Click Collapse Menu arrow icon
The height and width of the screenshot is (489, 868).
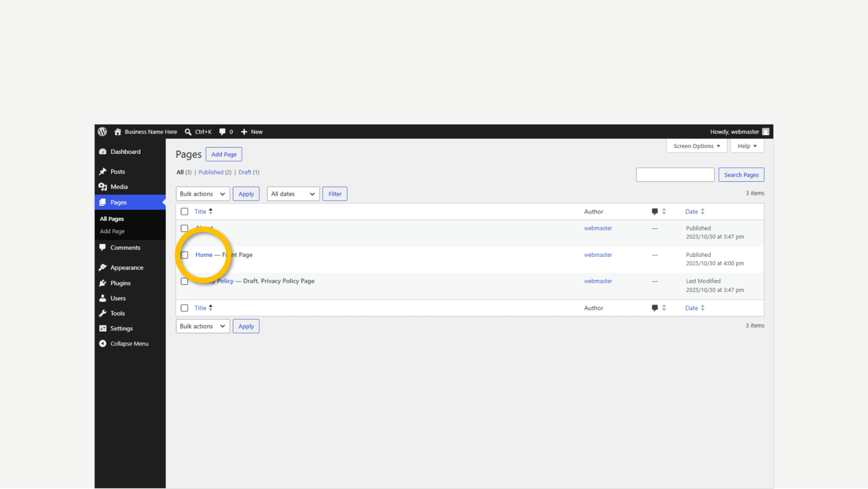point(103,344)
